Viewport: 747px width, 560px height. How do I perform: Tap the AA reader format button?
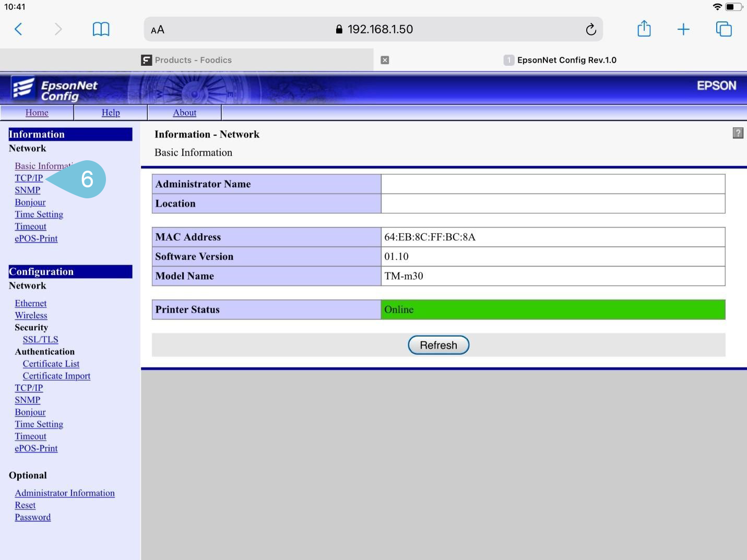pos(158,30)
